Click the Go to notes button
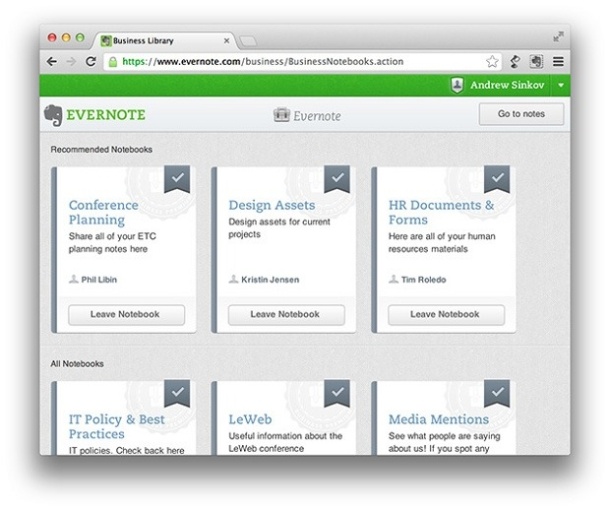The height and width of the screenshot is (510, 610). point(521,114)
